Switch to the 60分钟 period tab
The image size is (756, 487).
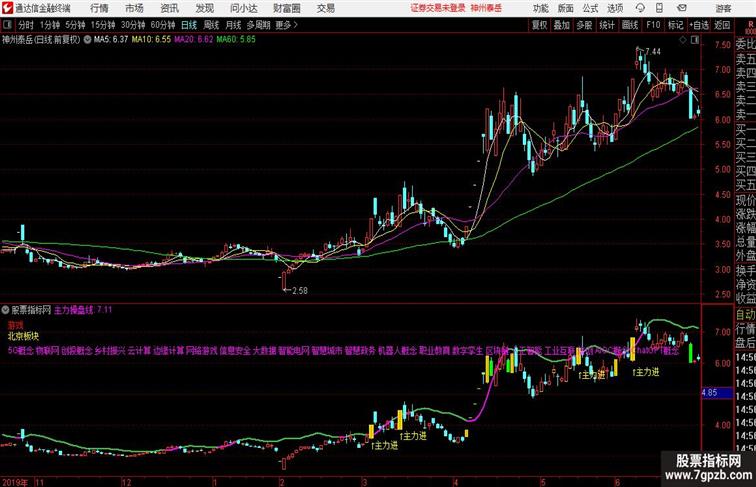[x=162, y=25]
